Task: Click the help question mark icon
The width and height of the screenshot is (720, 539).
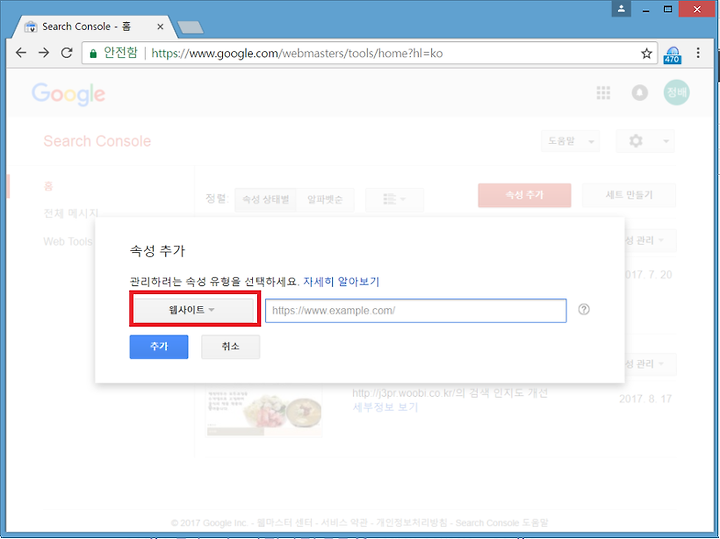Action: point(584,309)
